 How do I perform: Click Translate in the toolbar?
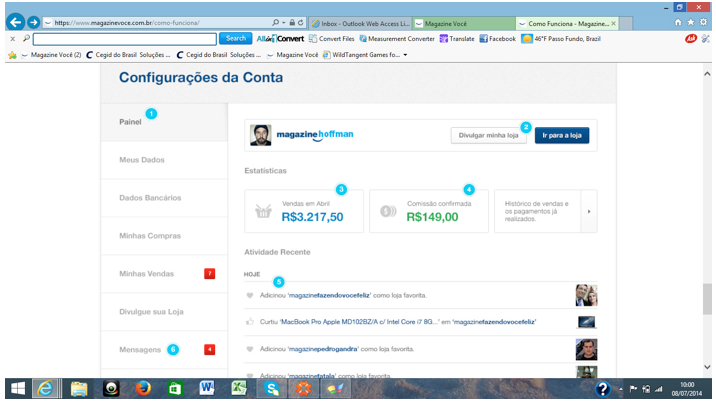tap(457, 39)
